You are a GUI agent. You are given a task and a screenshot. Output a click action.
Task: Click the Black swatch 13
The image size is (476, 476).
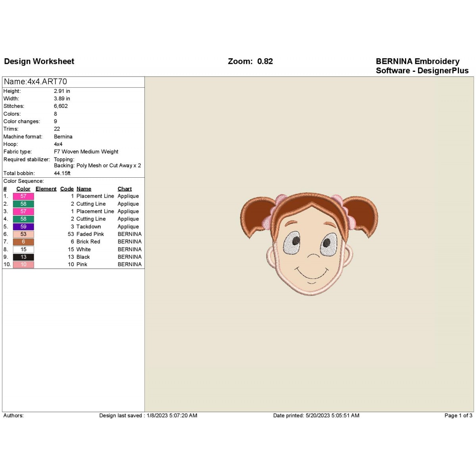[23, 257]
